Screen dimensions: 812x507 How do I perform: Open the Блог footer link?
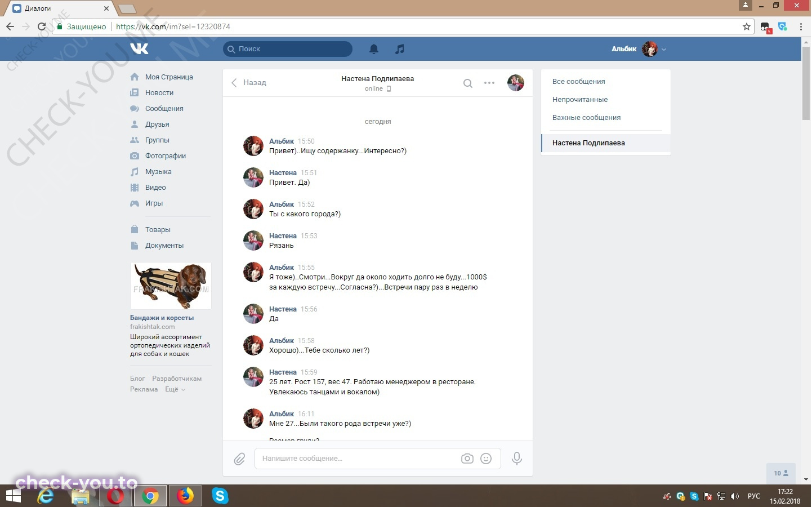click(x=137, y=379)
